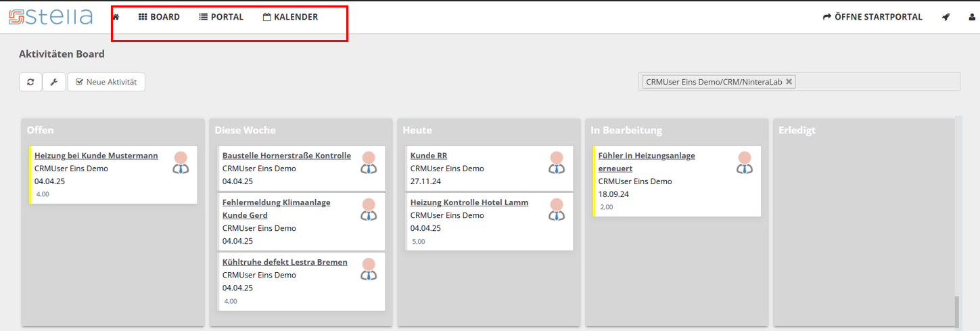Click avatar on Kunde RR card

(557, 162)
